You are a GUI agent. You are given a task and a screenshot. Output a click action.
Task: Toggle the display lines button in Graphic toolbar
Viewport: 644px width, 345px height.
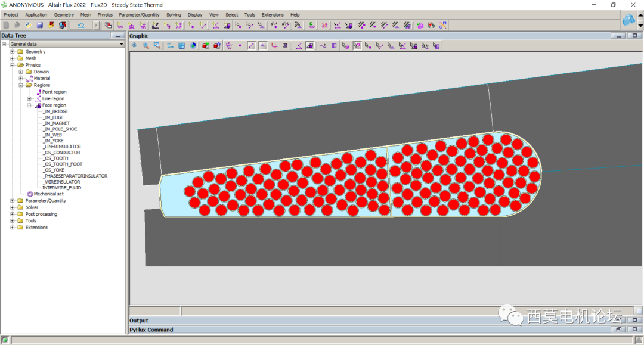click(x=252, y=45)
